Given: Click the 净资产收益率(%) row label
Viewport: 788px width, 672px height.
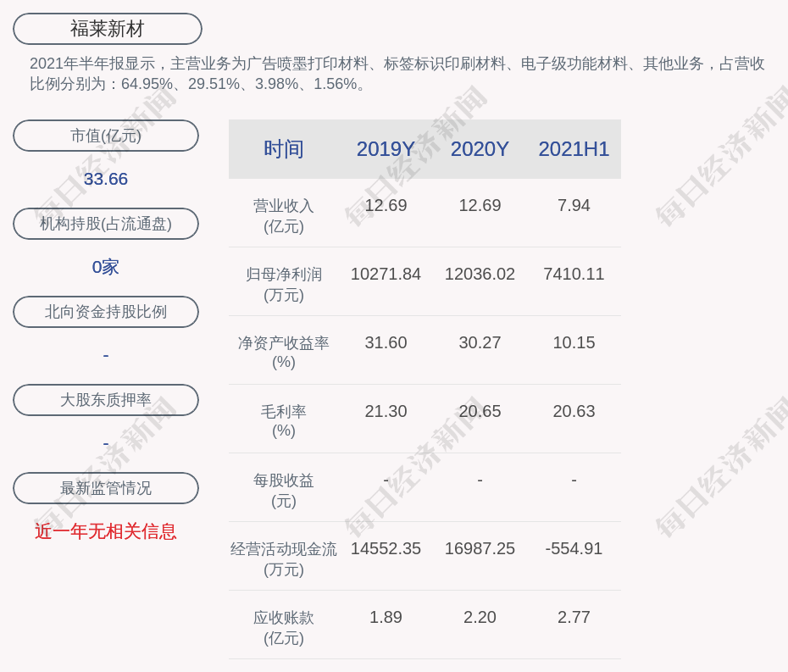Looking at the screenshot, I should click(x=284, y=353).
